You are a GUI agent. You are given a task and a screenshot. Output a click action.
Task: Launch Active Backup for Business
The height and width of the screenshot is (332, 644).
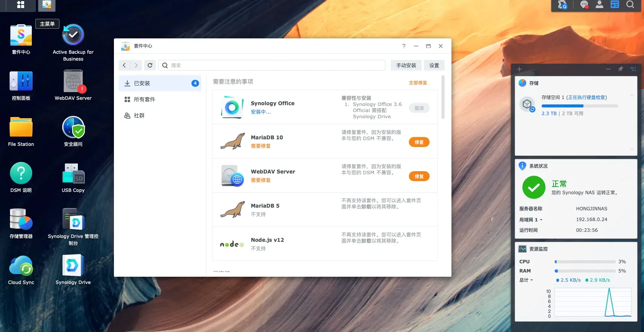[x=73, y=35]
